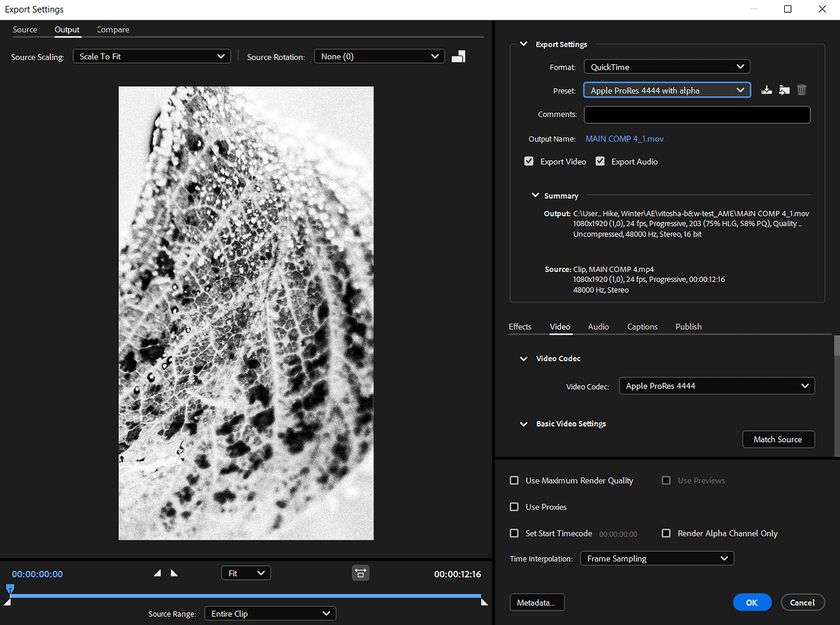This screenshot has height=625, width=840.
Task: Enable Use Maximum Render Quality
Action: pos(514,480)
